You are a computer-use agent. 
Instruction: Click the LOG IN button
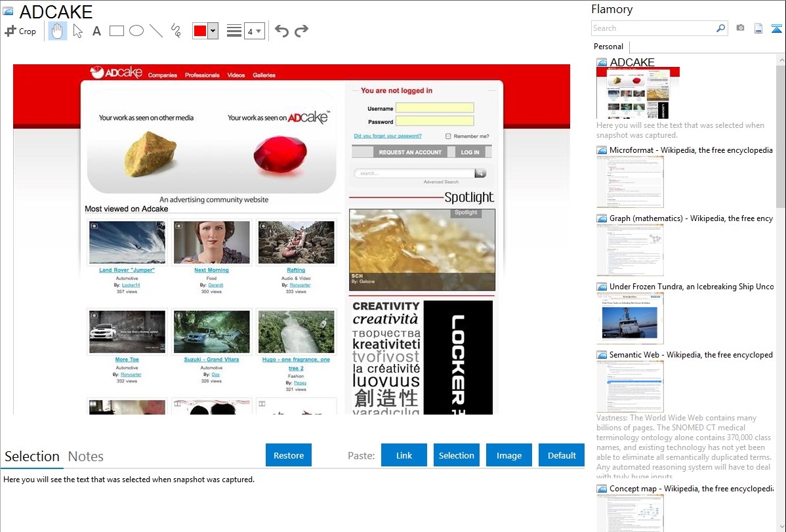470,152
